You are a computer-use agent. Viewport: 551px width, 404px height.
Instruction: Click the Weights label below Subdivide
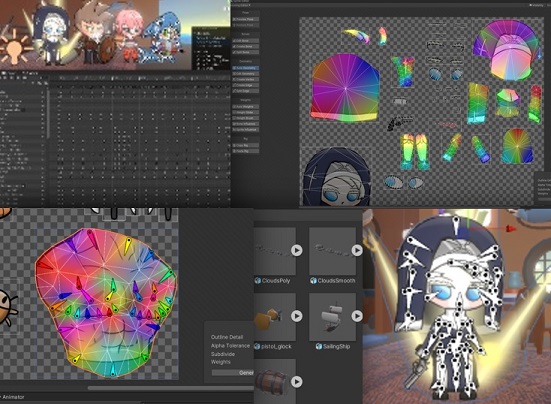click(221, 362)
